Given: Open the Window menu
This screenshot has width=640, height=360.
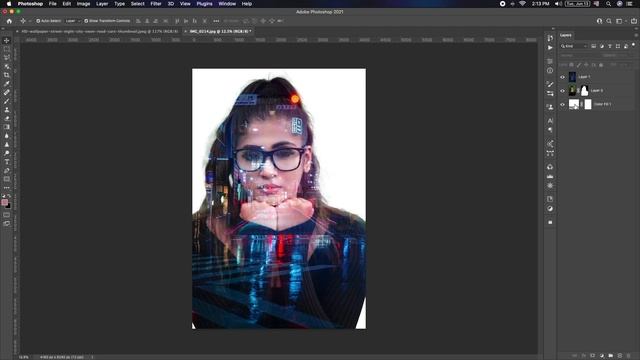Looking at the screenshot, I should click(227, 4).
